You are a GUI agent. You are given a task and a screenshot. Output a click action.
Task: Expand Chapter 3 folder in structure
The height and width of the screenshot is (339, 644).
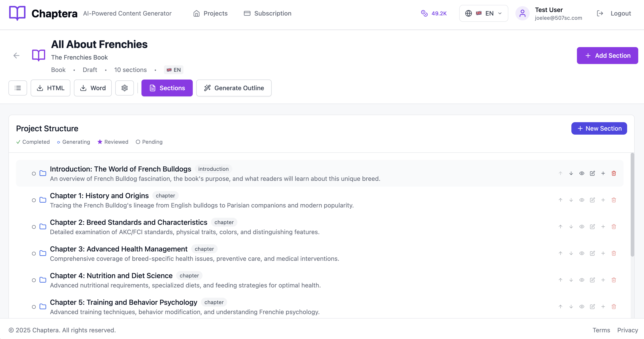point(43,253)
